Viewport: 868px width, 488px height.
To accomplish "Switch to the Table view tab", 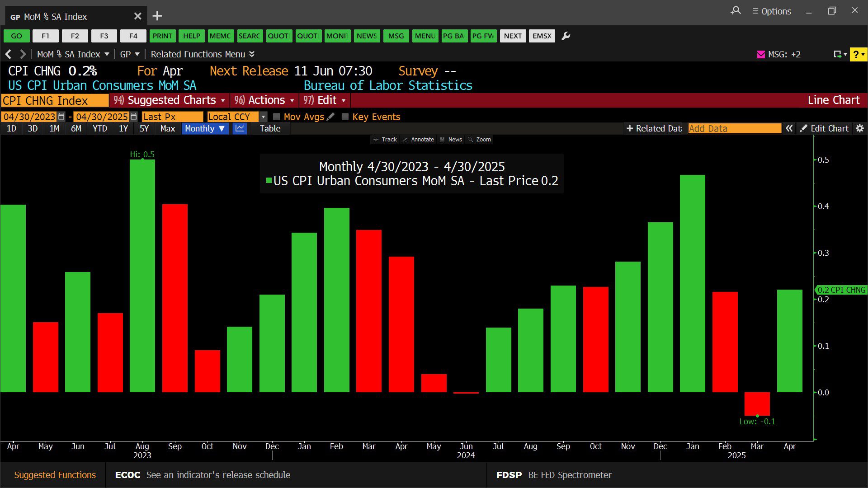I will click(270, 129).
